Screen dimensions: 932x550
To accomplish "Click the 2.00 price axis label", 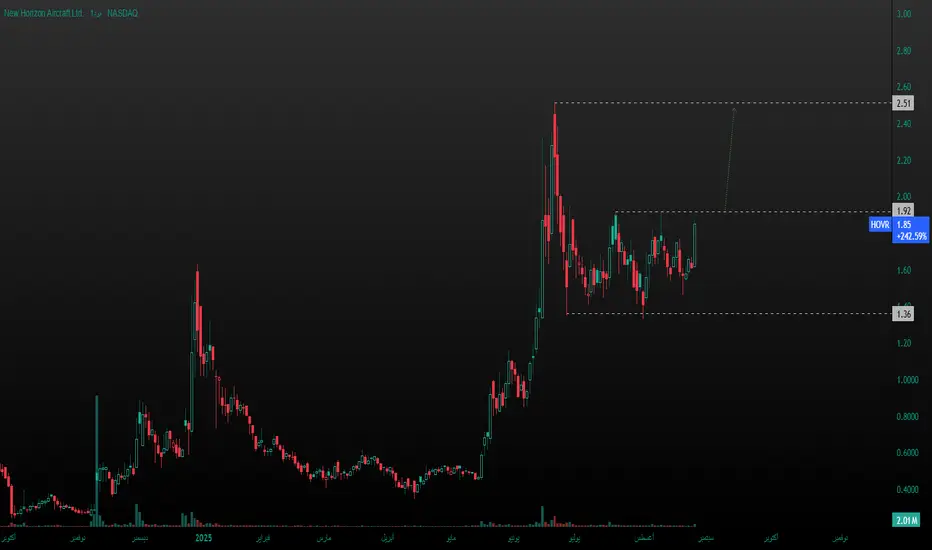I will (903, 197).
